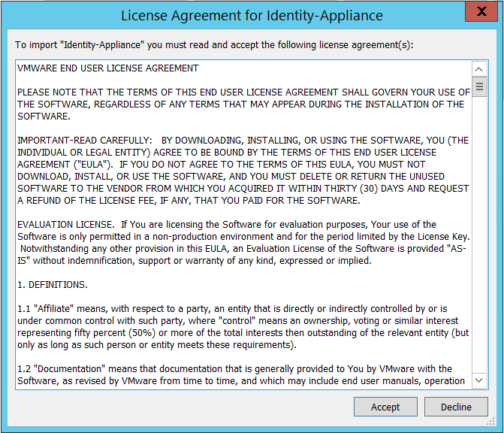Image resolution: width=504 pixels, height=433 pixels.
Task: Decline the license agreement
Action: pyautogui.click(x=456, y=407)
